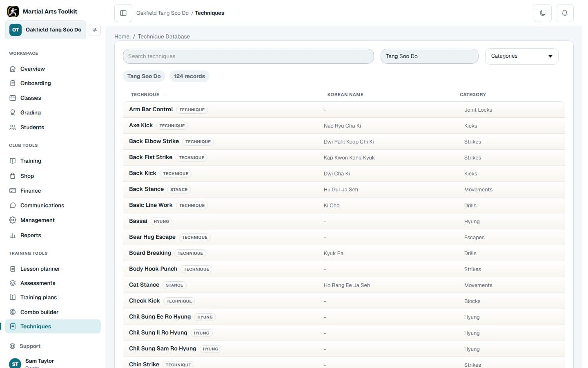Image resolution: width=588 pixels, height=368 pixels.
Task: Click the OT club avatar badge
Action: point(16,29)
